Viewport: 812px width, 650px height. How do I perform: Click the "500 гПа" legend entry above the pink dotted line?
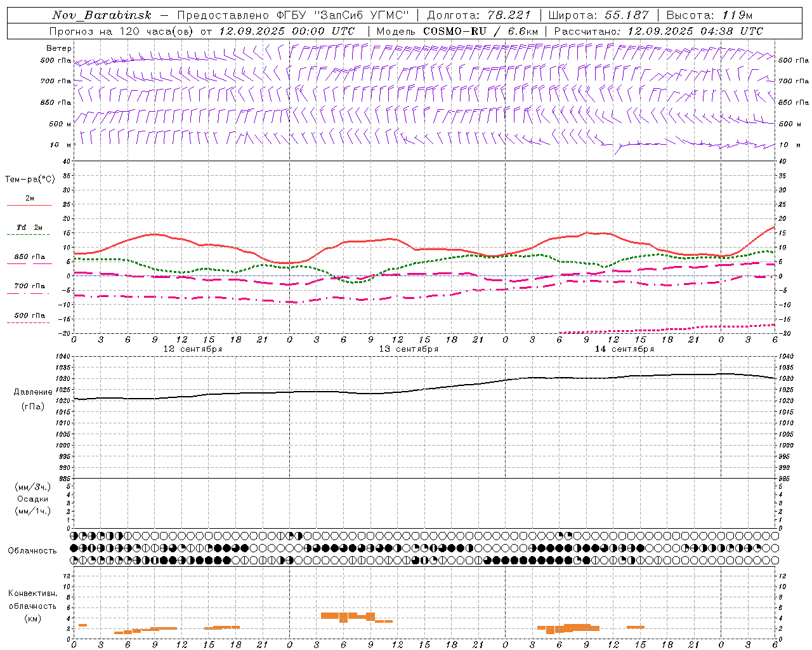[30, 315]
